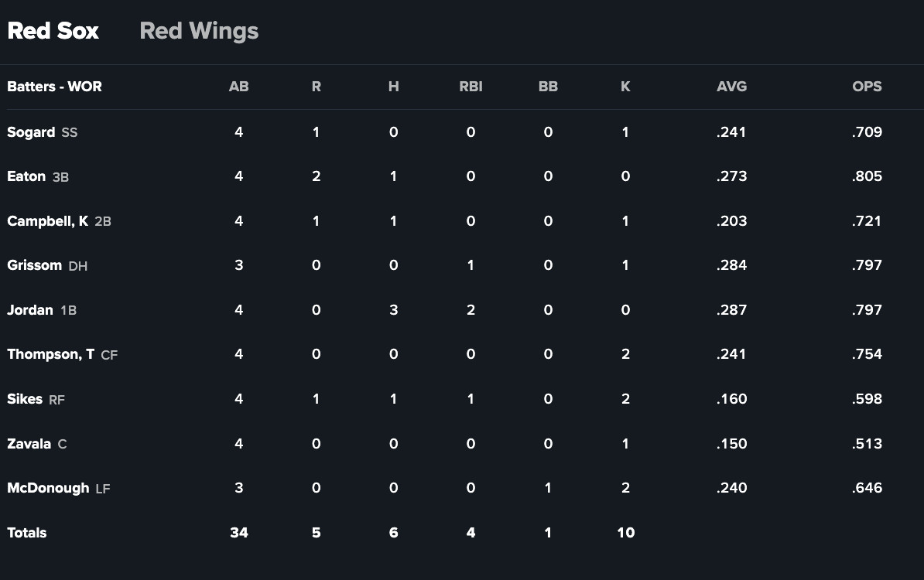924x580 pixels.
Task: Open Campbell, K player page
Action: tap(47, 221)
